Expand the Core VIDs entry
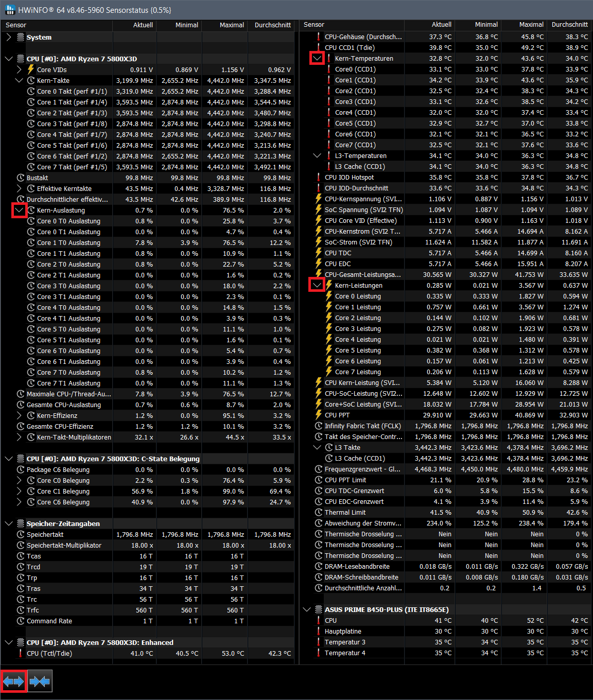The image size is (593, 700). tap(19, 69)
